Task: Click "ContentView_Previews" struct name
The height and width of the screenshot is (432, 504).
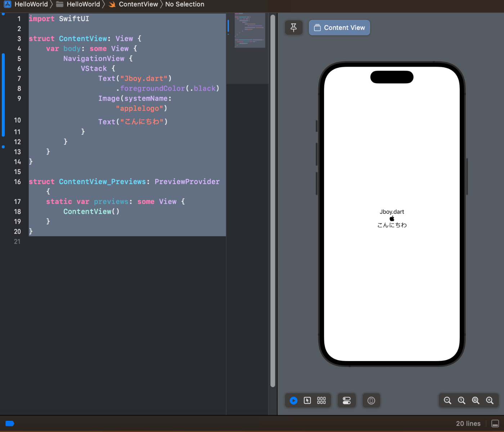Action: pos(102,182)
